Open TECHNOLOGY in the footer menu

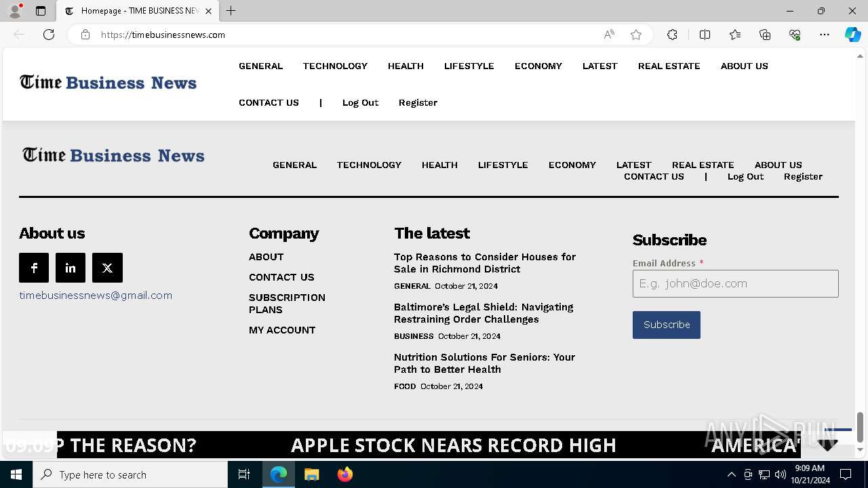pos(369,165)
